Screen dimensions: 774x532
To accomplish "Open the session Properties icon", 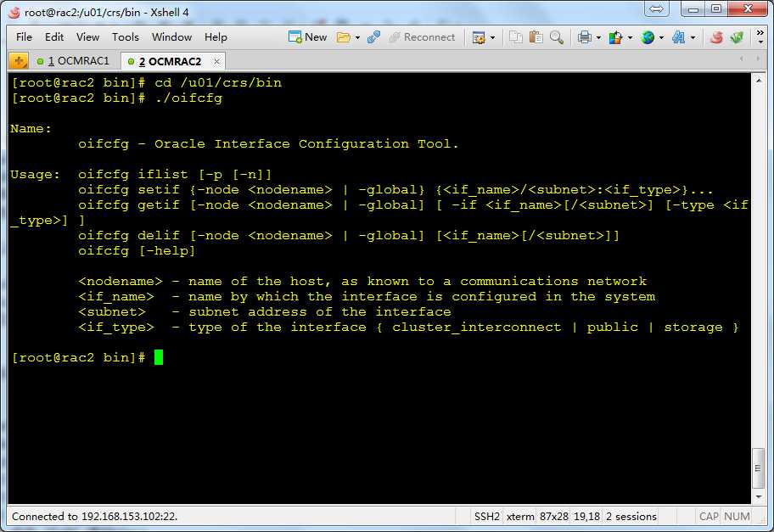I will click(479, 37).
